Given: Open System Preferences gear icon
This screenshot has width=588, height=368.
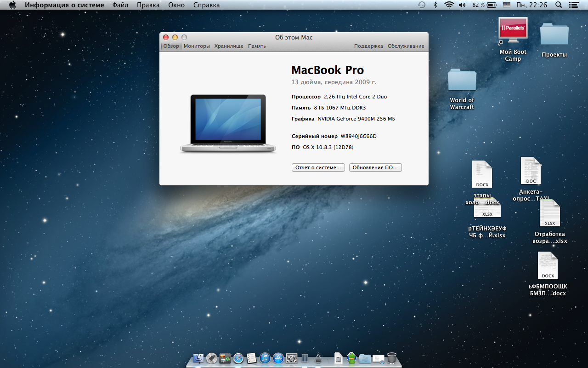Looking at the screenshot, I should (x=291, y=358).
